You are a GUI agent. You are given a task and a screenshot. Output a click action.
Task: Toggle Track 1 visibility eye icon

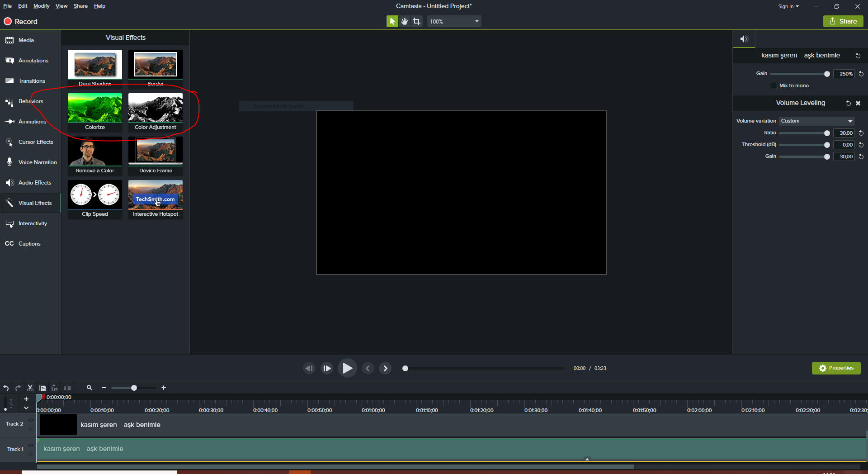(x=31, y=445)
